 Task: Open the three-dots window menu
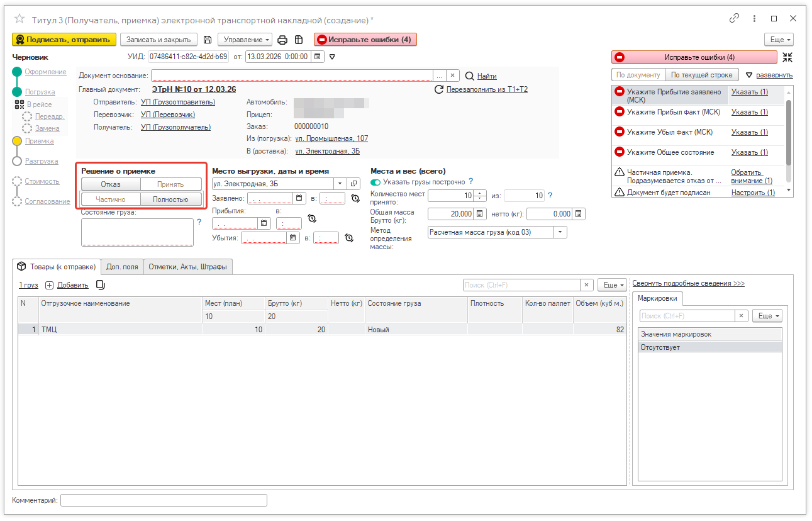754,18
